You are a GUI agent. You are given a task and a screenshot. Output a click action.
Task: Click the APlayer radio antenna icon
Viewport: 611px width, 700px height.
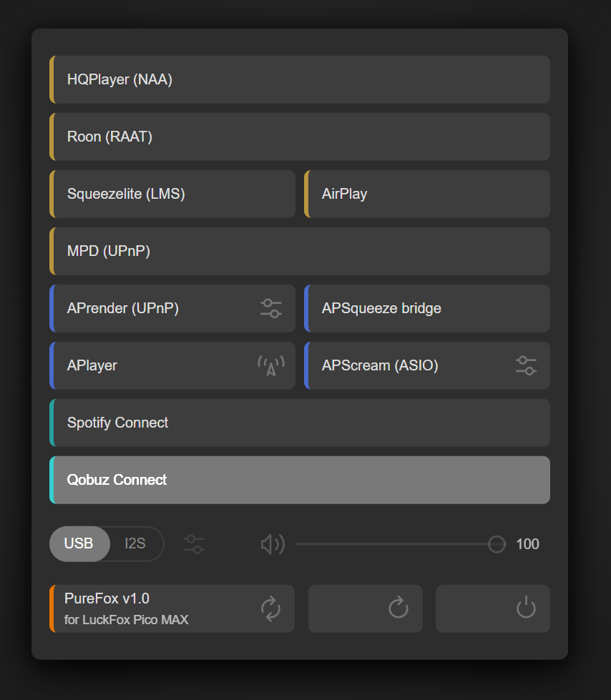tap(270, 365)
